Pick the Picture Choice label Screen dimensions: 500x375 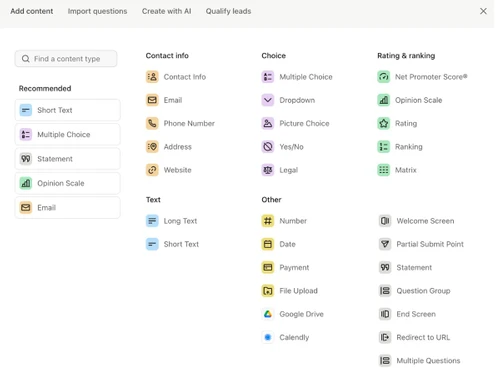click(304, 124)
